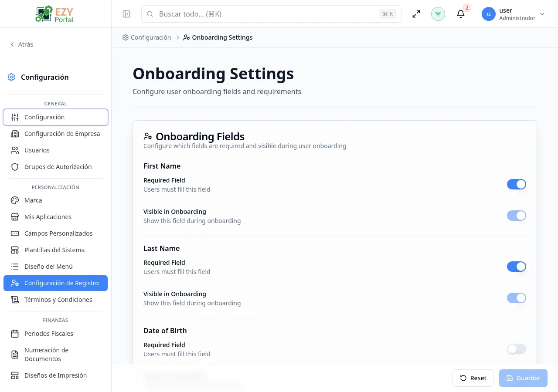
Task: Click the ⌘K shortcut badge
Action: tap(388, 14)
